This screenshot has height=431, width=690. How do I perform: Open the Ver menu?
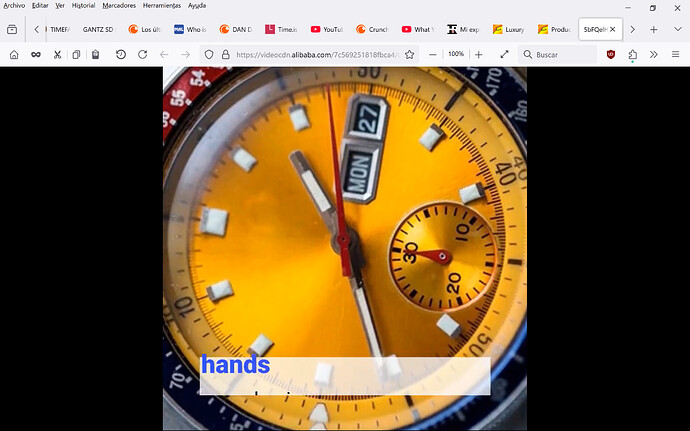coord(60,6)
